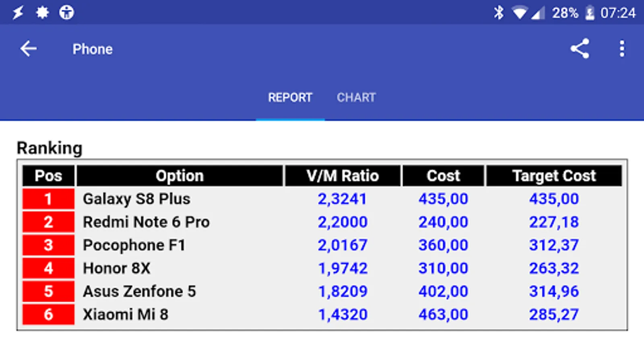This screenshot has height=362, width=644.
Task: Tap the cost value 402,00
Action: (x=443, y=291)
